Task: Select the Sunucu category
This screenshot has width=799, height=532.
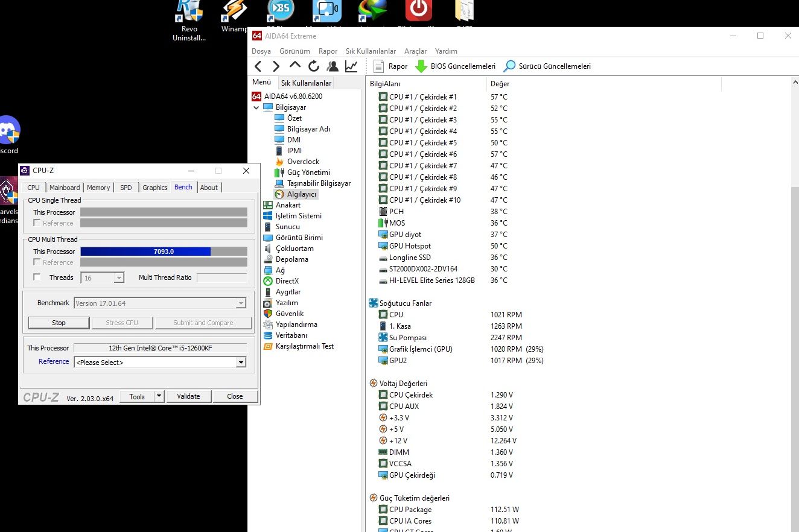Action: point(282,227)
